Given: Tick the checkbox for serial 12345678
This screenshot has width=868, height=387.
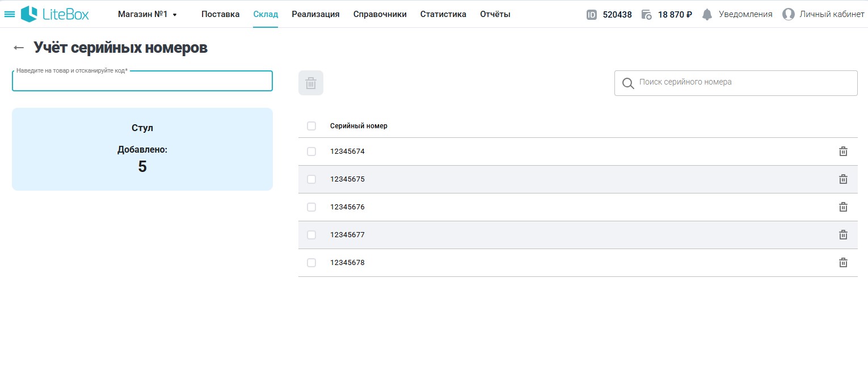Looking at the screenshot, I should point(311,263).
